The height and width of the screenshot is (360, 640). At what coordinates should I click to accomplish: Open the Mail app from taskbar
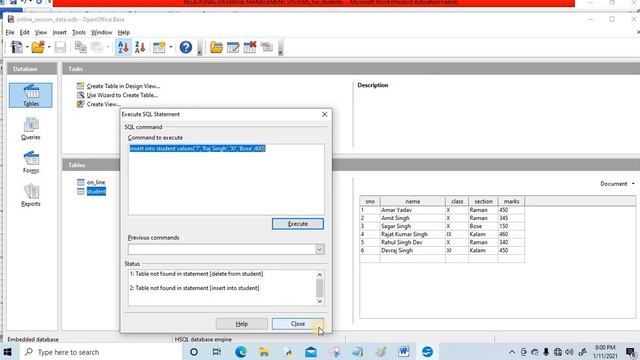tap(311, 352)
